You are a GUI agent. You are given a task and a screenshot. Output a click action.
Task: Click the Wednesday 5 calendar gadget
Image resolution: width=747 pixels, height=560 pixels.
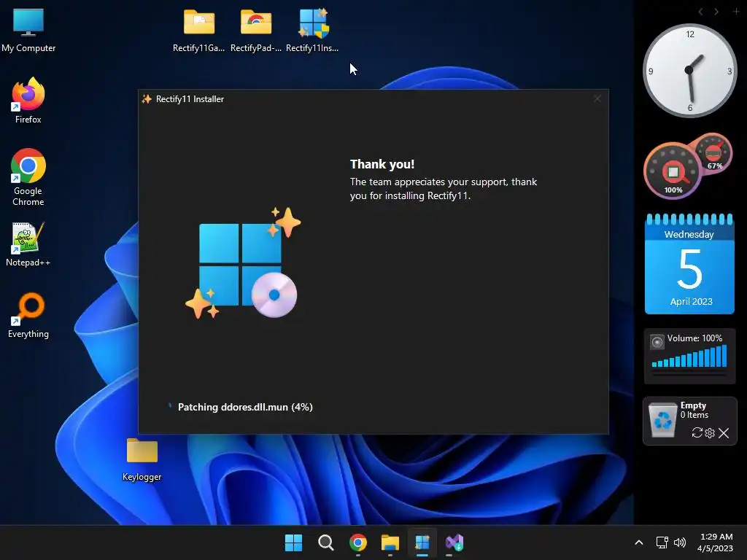click(x=689, y=264)
